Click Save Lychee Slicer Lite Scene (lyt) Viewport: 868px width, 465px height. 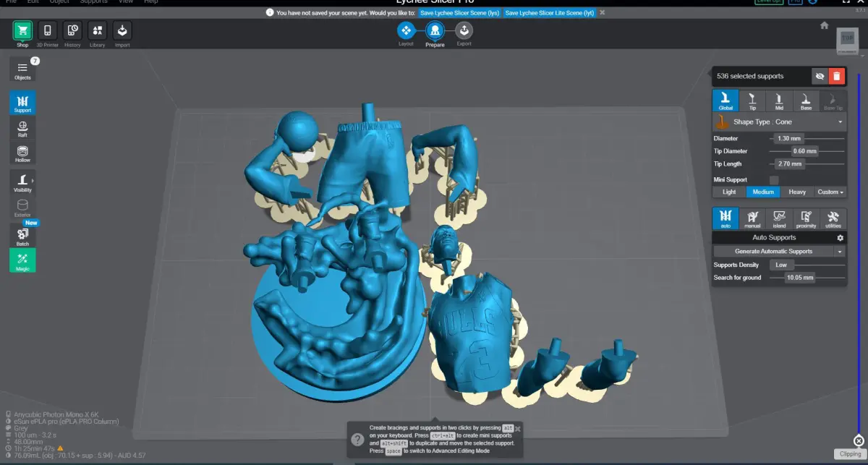(x=550, y=12)
